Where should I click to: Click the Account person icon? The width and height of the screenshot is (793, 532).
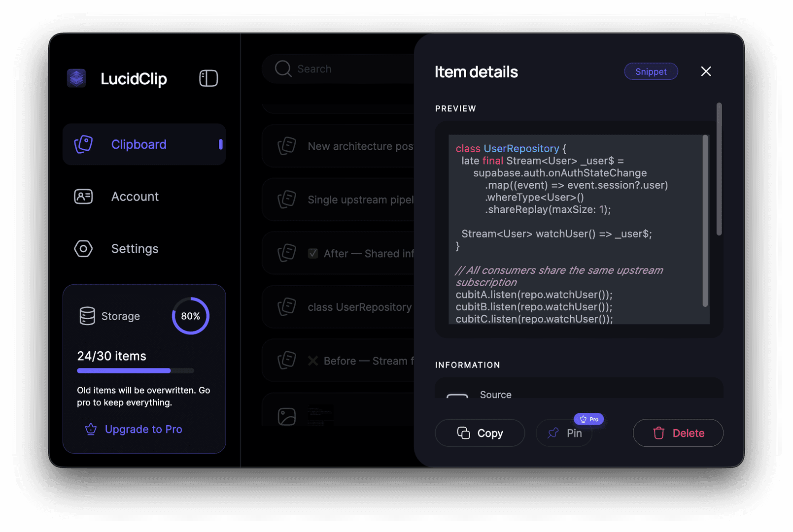click(x=83, y=197)
